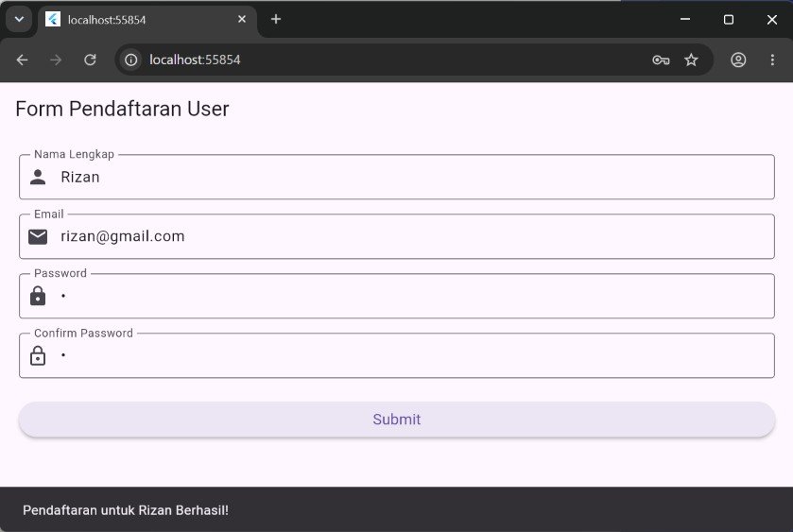793x532 pixels.
Task: Submit the registration form
Action: [397, 420]
